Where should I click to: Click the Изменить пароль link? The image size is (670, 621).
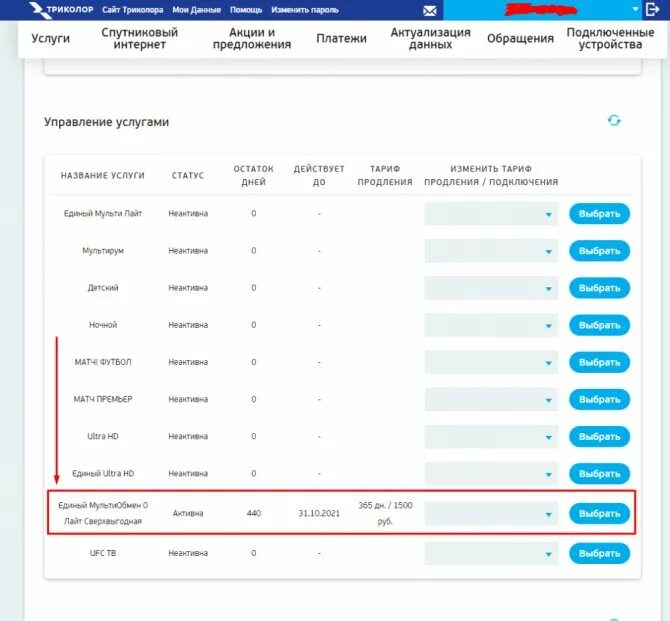[x=305, y=10]
